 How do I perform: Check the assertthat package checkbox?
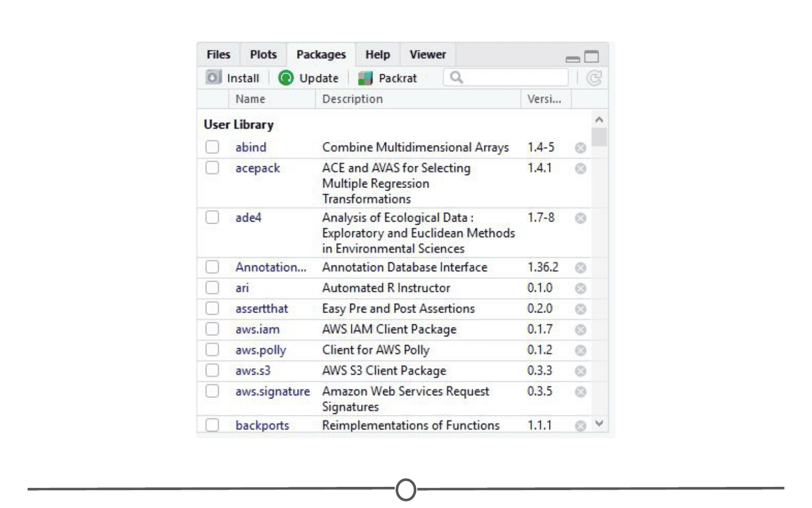(212, 308)
